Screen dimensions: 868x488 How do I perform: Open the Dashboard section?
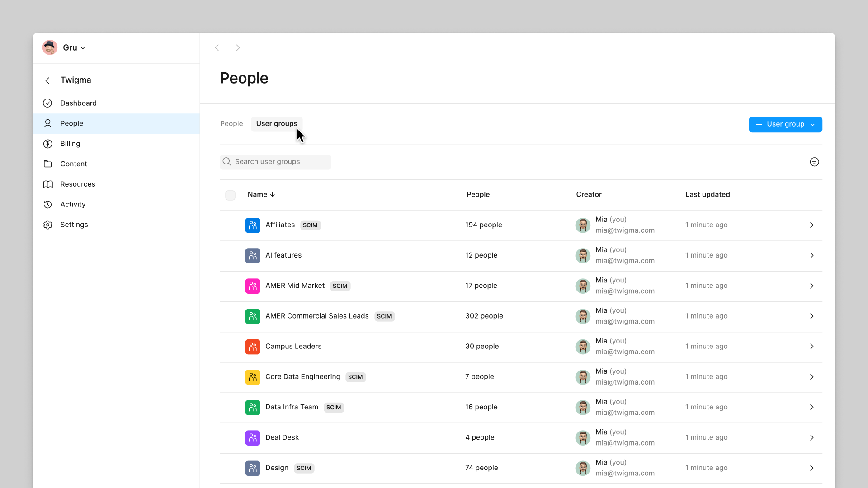click(x=79, y=103)
